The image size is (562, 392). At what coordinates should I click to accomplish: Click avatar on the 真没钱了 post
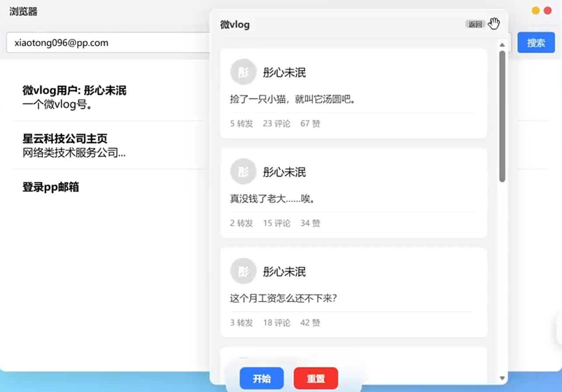[243, 172]
